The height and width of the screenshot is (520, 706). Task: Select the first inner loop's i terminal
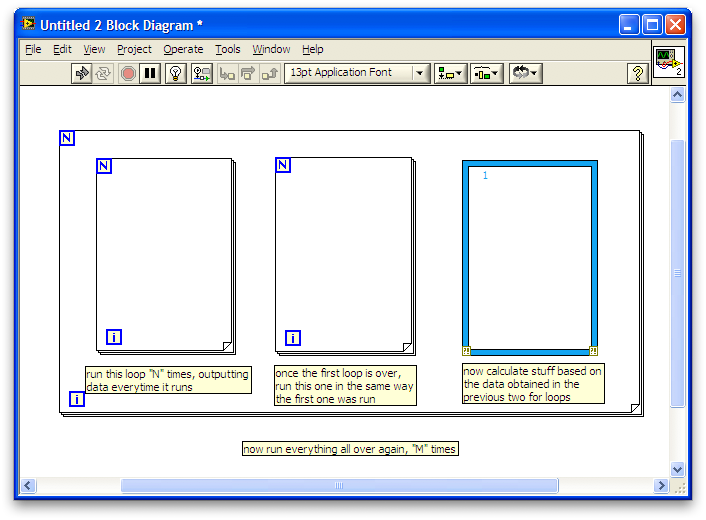click(114, 337)
